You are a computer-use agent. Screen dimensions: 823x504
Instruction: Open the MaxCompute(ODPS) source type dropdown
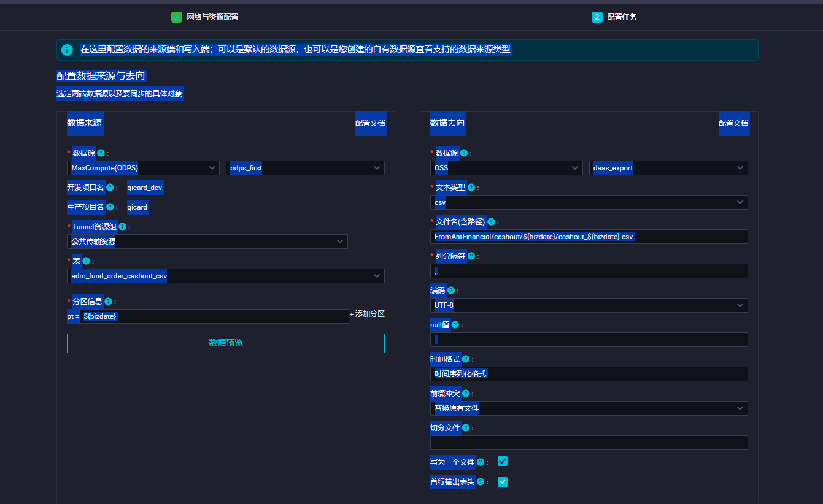tap(143, 168)
